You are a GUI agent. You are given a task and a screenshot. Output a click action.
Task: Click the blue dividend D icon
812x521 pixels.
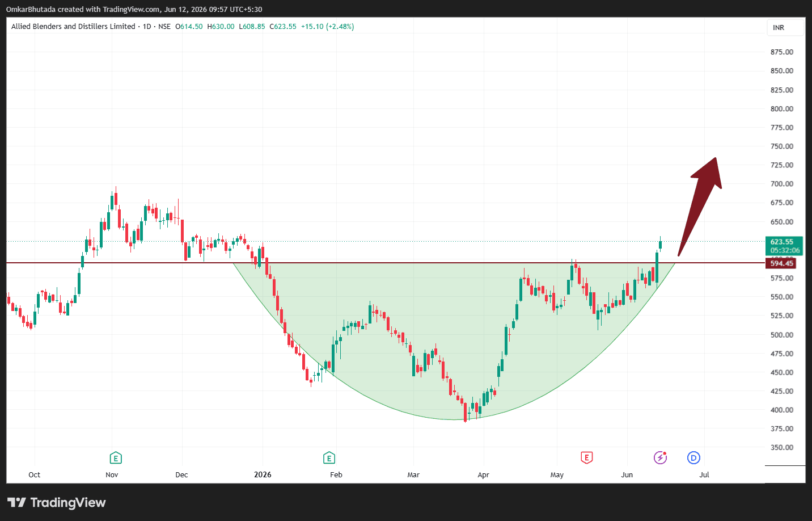693,457
